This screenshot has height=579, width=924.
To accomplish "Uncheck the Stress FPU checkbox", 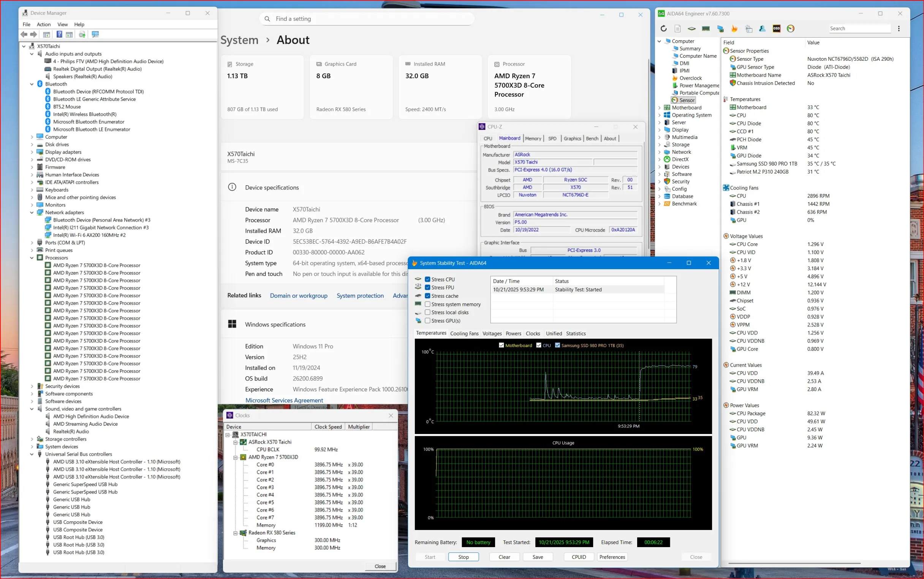I will [x=427, y=287].
